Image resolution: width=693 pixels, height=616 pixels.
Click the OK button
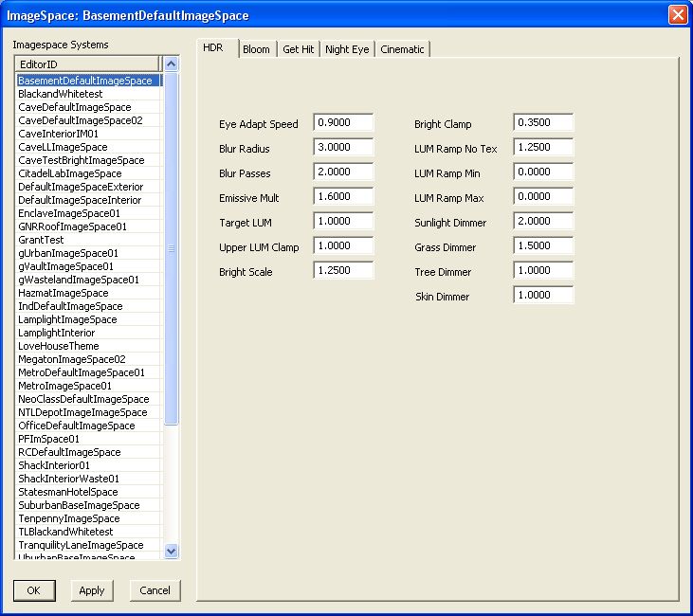tap(34, 590)
